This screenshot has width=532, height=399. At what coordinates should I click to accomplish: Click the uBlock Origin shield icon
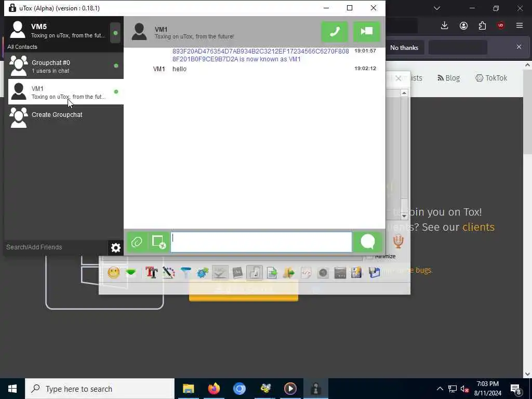click(x=501, y=25)
